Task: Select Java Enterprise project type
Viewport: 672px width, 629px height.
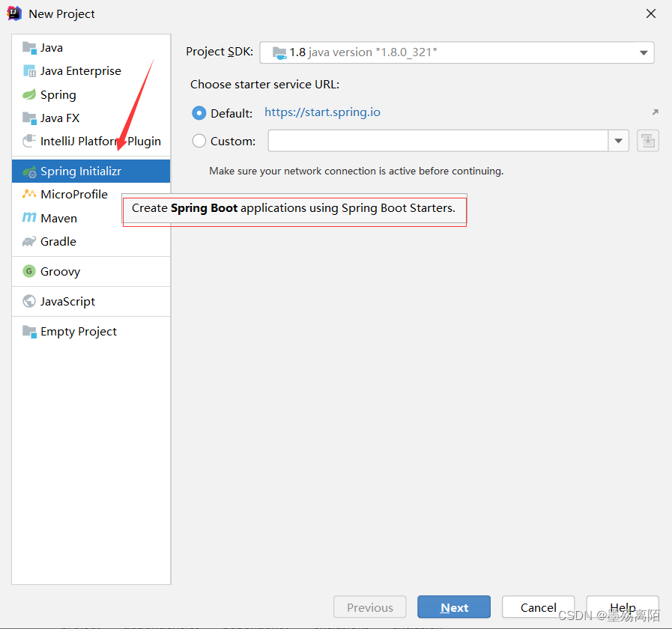Action: click(91, 70)
